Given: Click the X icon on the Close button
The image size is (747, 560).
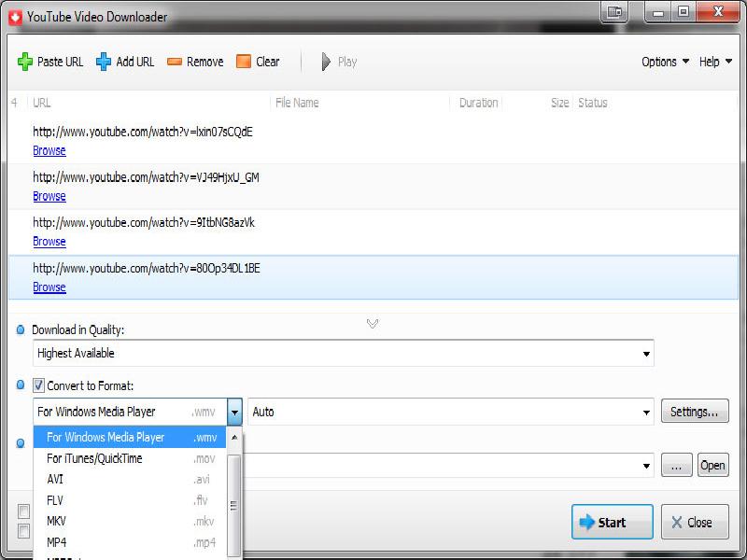Looking at the screenshot, I should [x=676, y=523].
